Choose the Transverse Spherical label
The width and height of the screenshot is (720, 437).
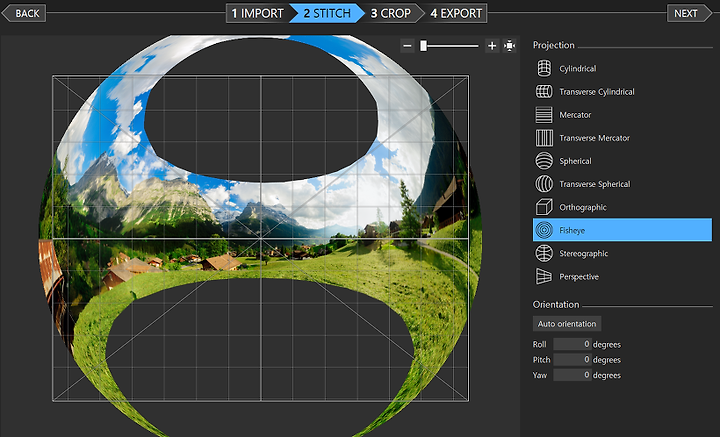595,184
